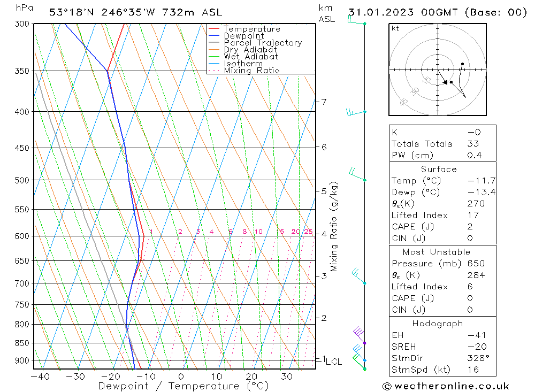
Task: Click the 30 temperature axis label
Action: pos(287,376)
